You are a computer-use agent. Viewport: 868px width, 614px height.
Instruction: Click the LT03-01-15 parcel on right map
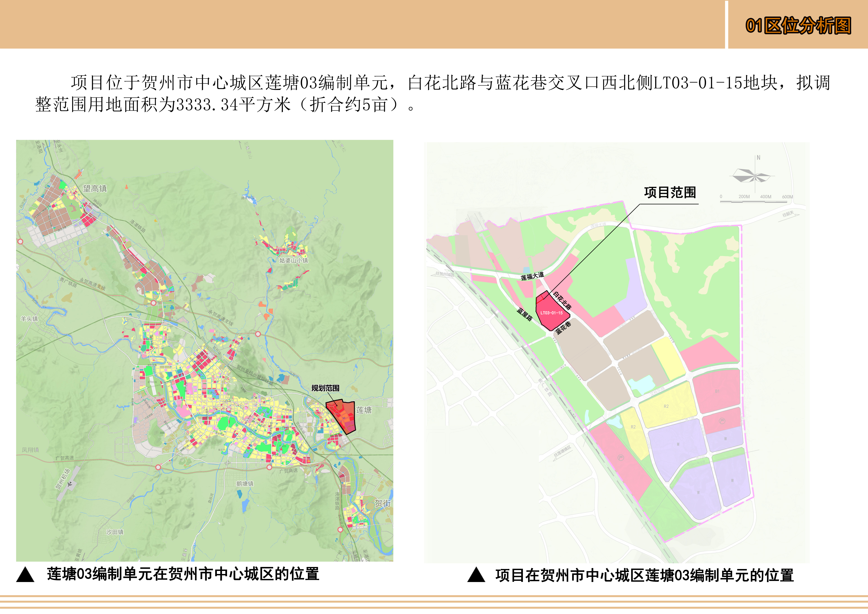point(551,314)
